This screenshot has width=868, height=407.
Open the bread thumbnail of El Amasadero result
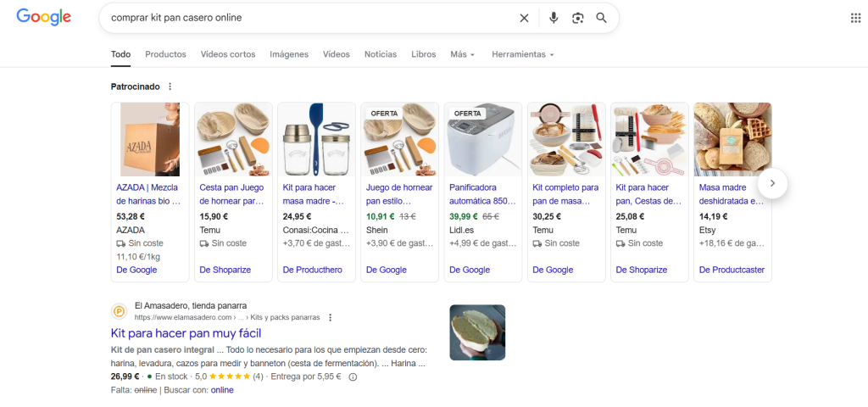(x=477, y=332)
